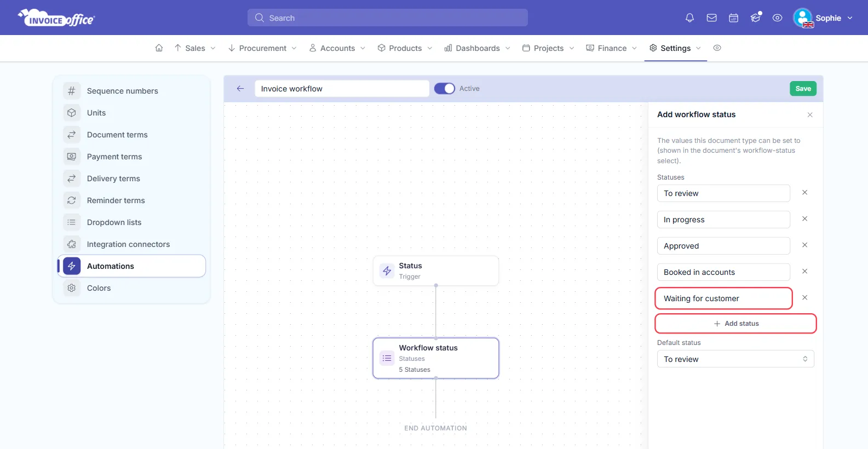Click the InvoiceOffice logo
This screenshot has height=449, width=868.
pyautogui.click(x=56, y=18)
